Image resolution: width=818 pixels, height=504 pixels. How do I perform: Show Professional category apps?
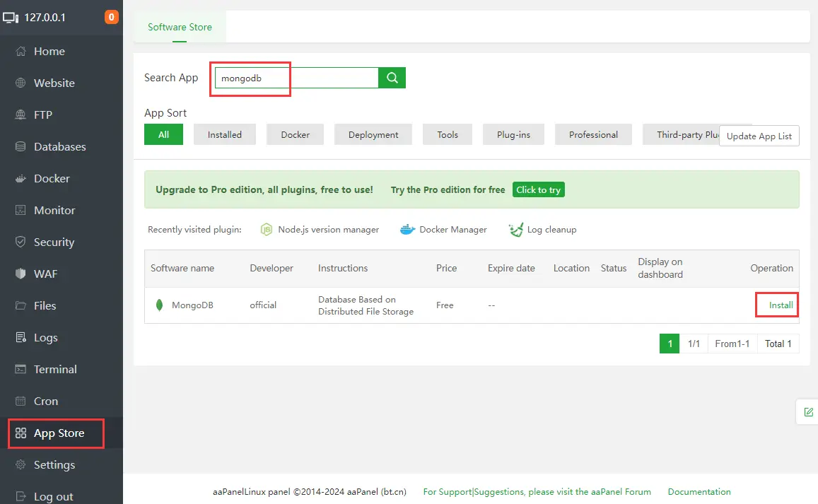[593, 134]
